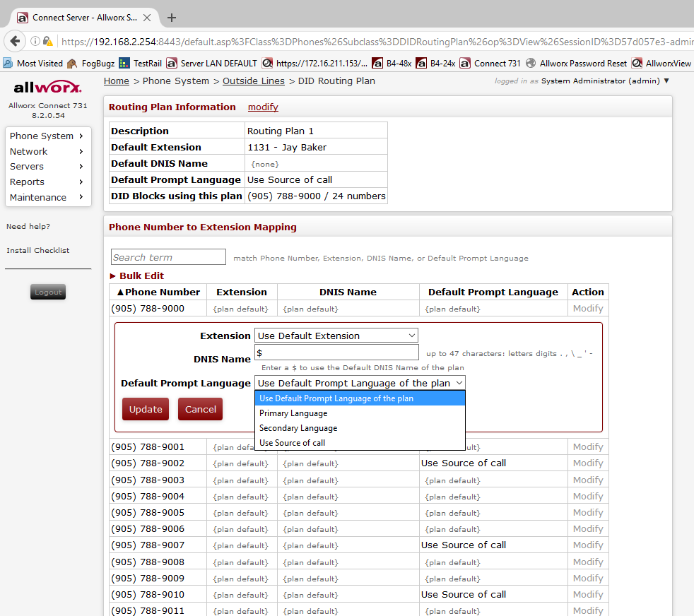Expand the Reports menu

click(x=48, y=182)
